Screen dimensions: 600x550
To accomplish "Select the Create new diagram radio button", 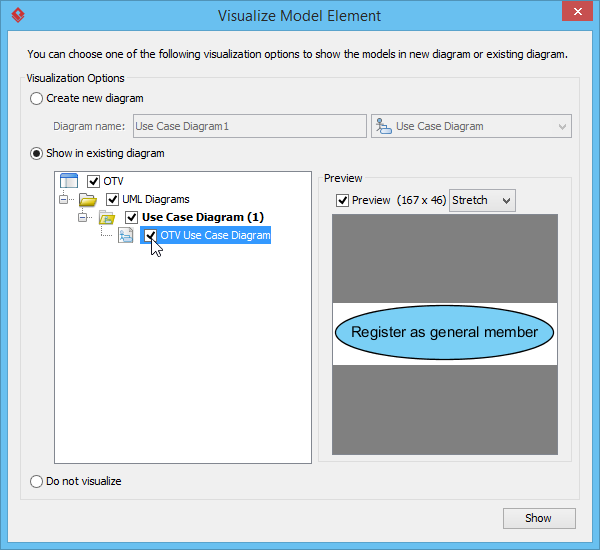I will pyautogui.click(x=36, y=99).
